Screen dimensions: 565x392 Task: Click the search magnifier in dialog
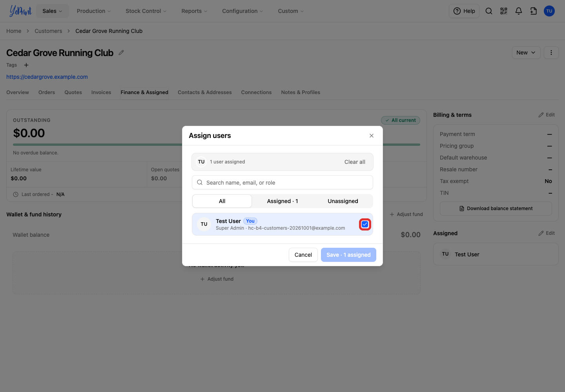[x=200, y=182]
